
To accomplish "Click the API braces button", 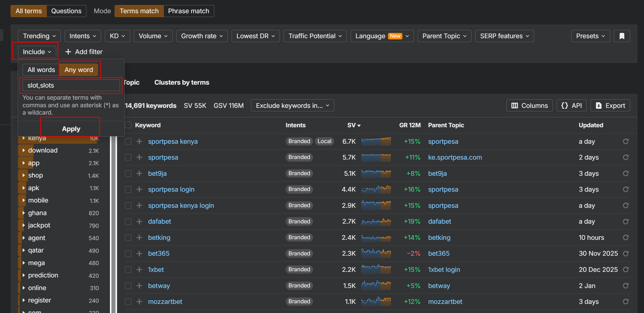I will [571, 106].
